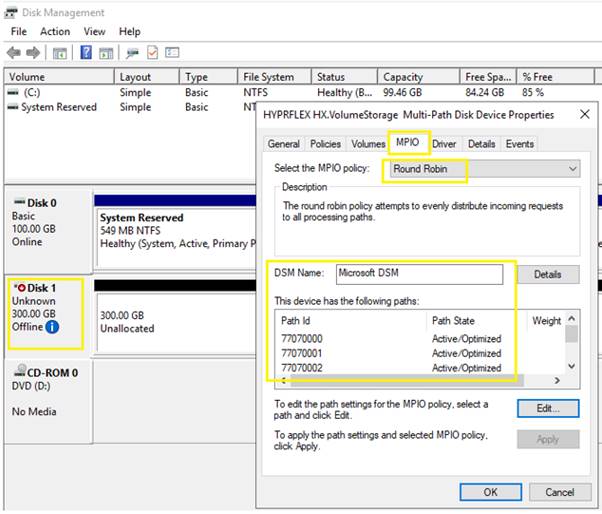Click the Apply button
This screenshot has height=514, width=602.
tap(548, 439)
